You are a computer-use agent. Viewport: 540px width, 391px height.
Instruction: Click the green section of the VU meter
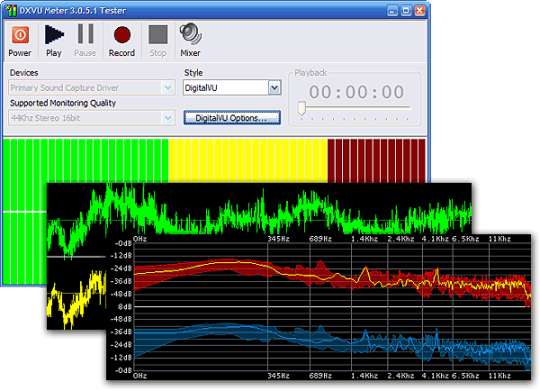[x=85, y=161]
